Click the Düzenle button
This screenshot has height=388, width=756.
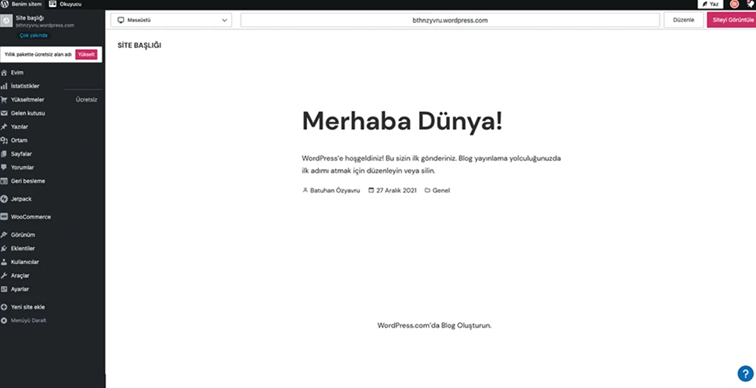pos(683,20)
